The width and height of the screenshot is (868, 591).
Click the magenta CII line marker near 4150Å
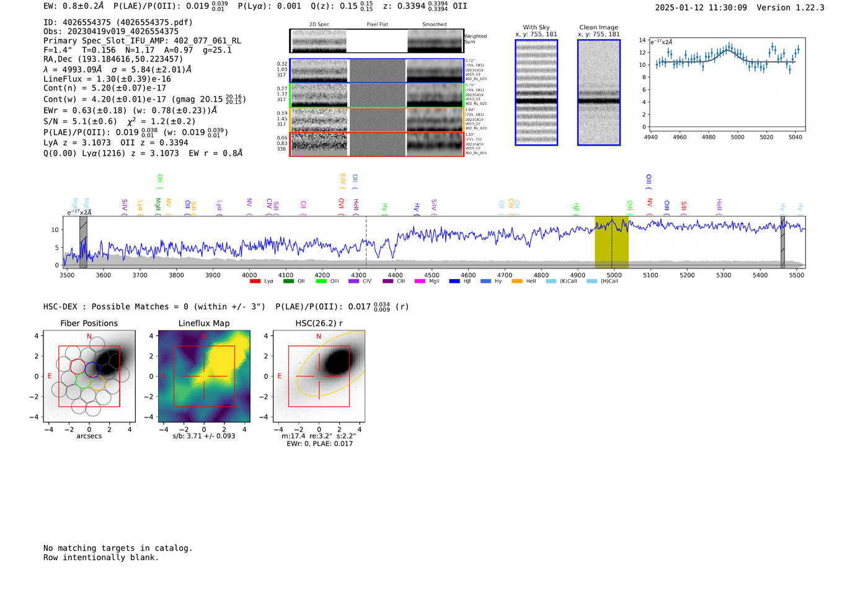pos(303,208)
